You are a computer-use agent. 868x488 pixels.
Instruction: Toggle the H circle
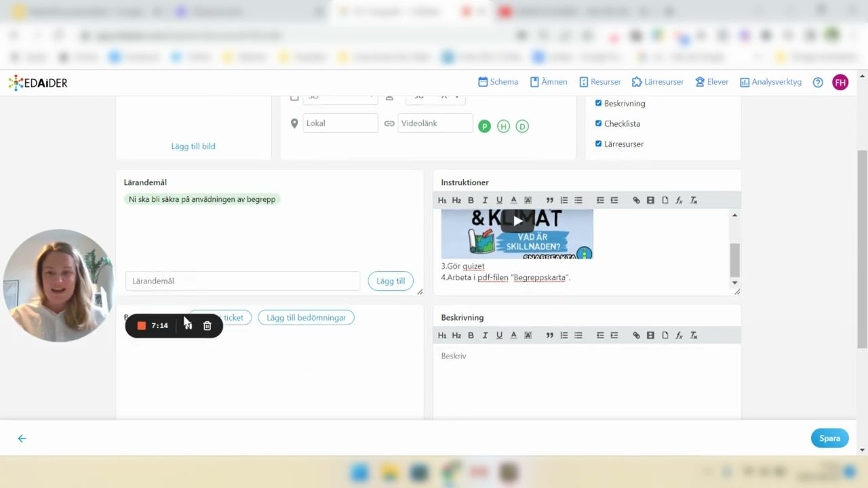point(503,126)
